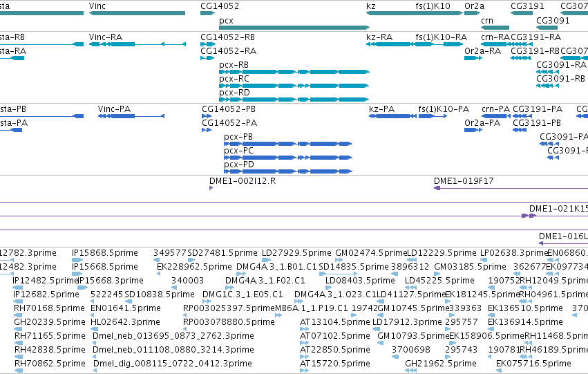The width and height of the screenshot is (588, 374).
Task: Select the GM03185.5prime EST label
Action: pos(471,267)
